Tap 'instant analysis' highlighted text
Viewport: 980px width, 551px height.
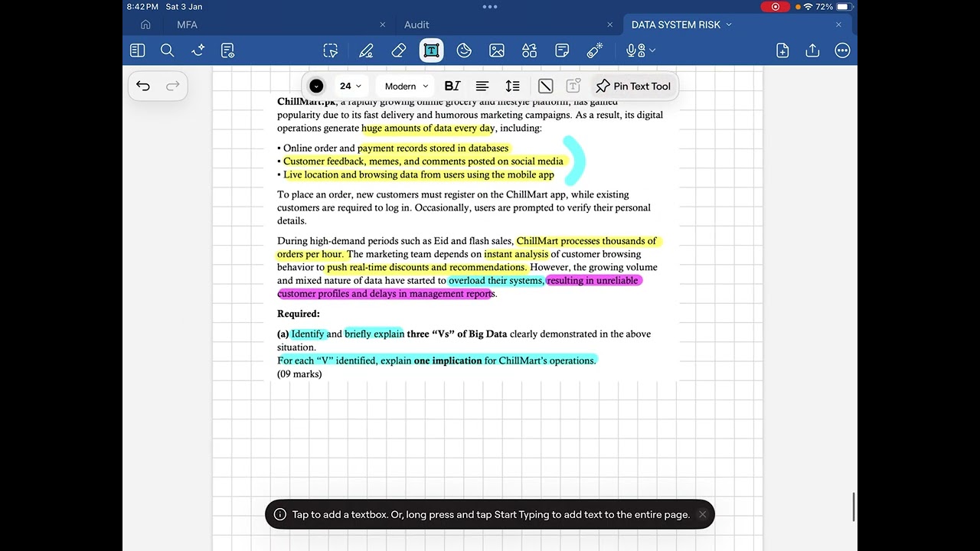pyautogui.click(x=517, y=254)
